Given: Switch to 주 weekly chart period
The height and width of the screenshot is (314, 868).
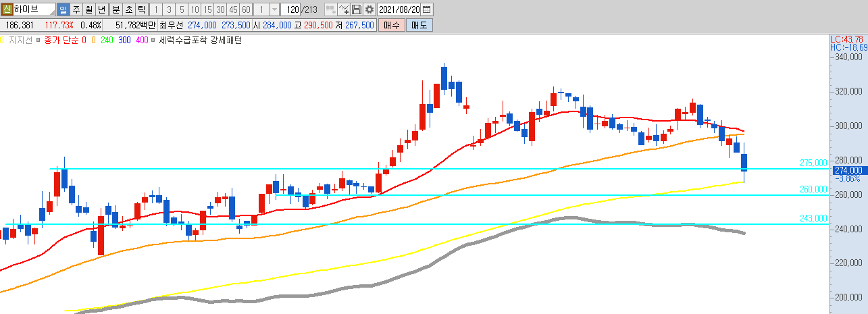Looking at the screenshot, I should click(x=76, y=9).
